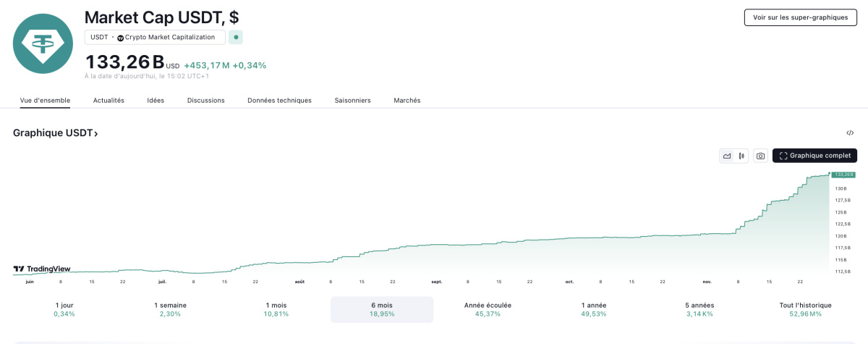Switch to candlestick chart style icon
868x344 pixels.
click(741, 156)
